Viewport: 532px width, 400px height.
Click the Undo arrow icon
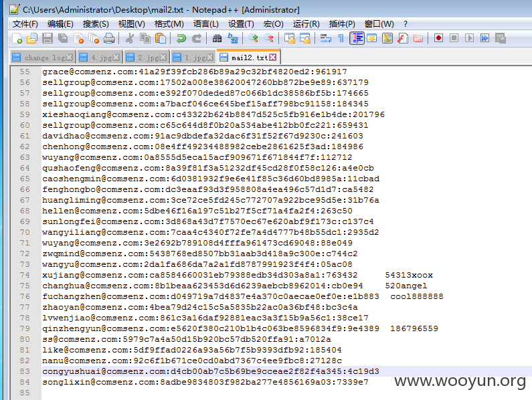click(181, 38)
